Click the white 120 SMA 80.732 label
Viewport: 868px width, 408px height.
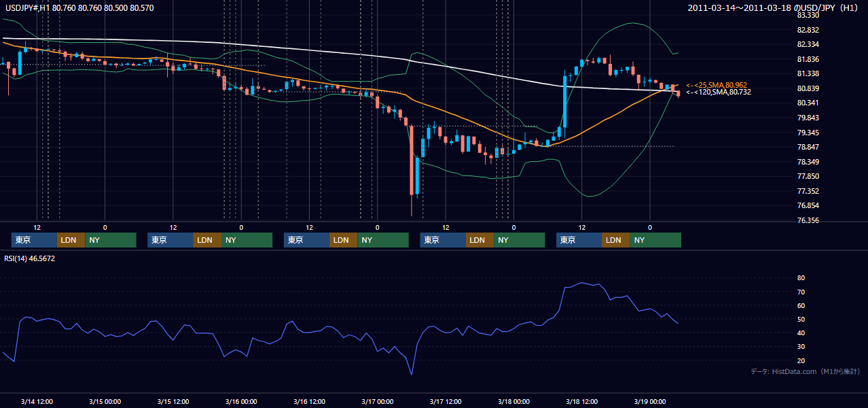point(718,92)
